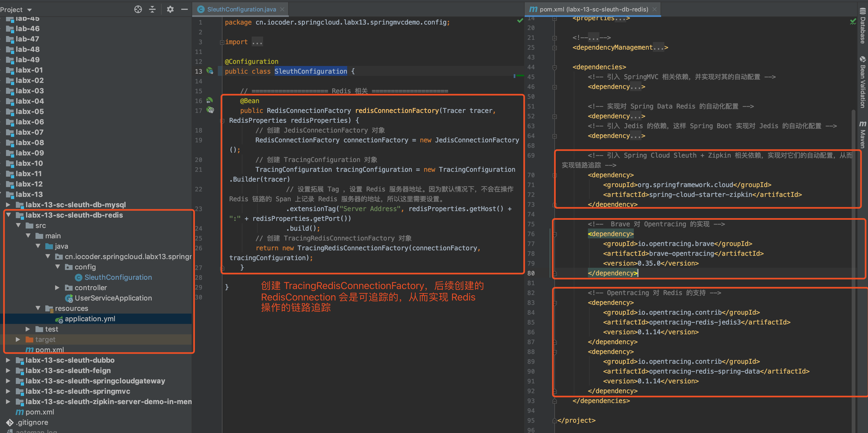
Task: Switch to SleuthConfiguration.java tab
Action: [x=241, y=10]
